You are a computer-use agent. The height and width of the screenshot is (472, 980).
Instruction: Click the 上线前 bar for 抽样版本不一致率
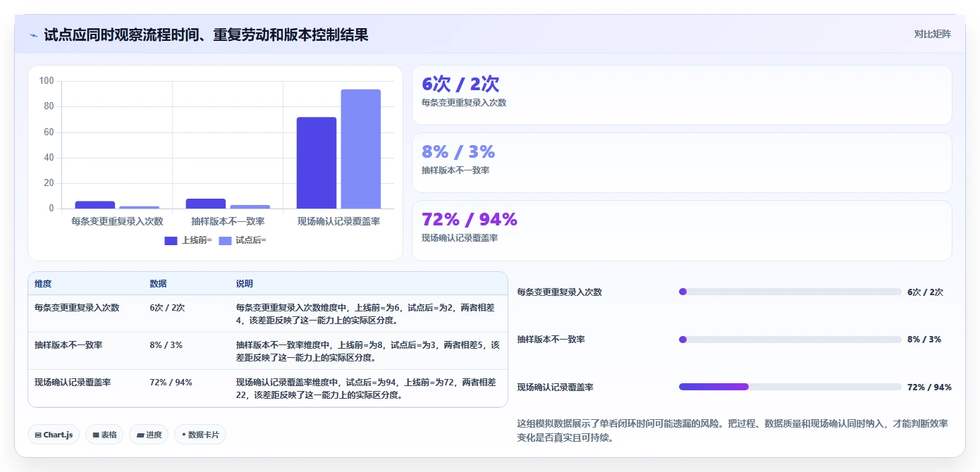click(206, 204)
